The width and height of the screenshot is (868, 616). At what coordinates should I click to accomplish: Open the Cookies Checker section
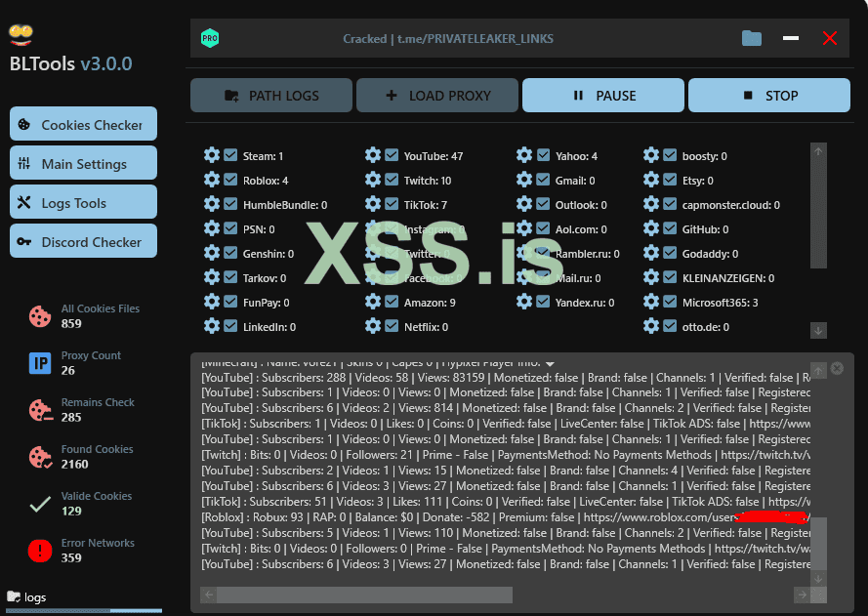(83, 124)
